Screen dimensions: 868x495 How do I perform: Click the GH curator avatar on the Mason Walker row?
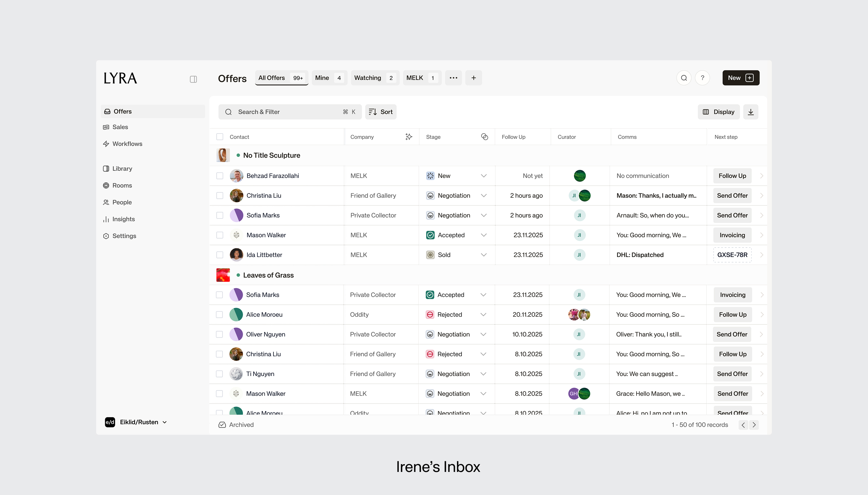tap(573, 393)
